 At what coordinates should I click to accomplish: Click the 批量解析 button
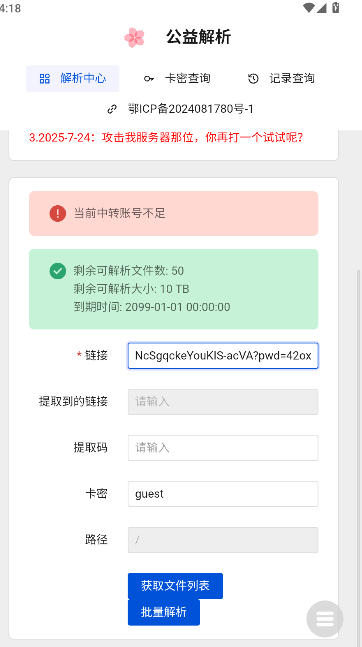[164, 612]
